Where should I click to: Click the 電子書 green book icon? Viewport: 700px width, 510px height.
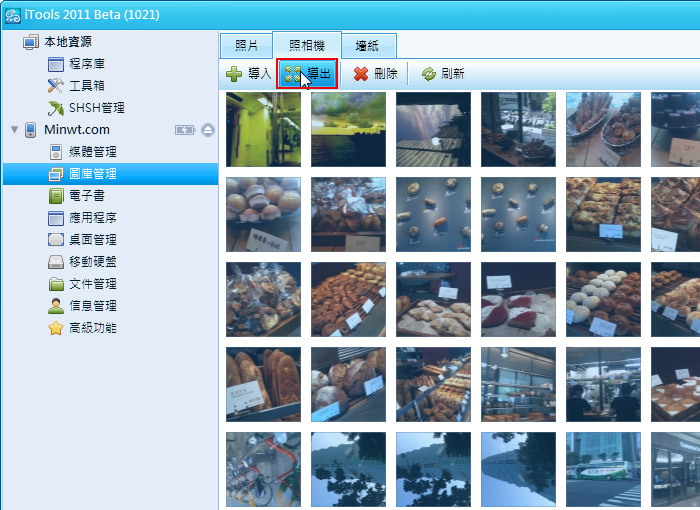pyautogui.click(x=56, y=196)
